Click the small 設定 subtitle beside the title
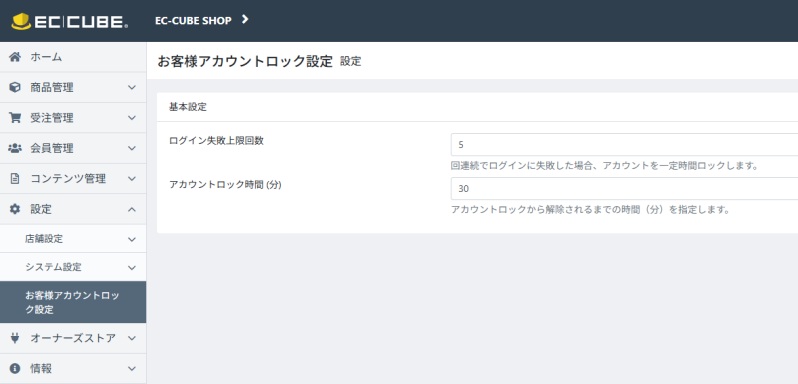 click(x=351, y=62)
